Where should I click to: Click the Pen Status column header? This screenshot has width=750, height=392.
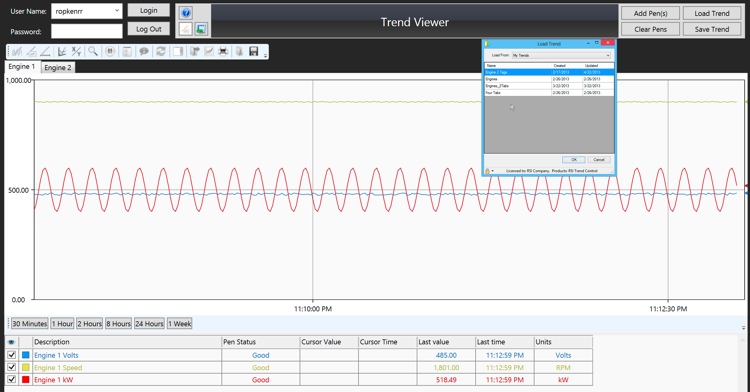click(261, 342)
